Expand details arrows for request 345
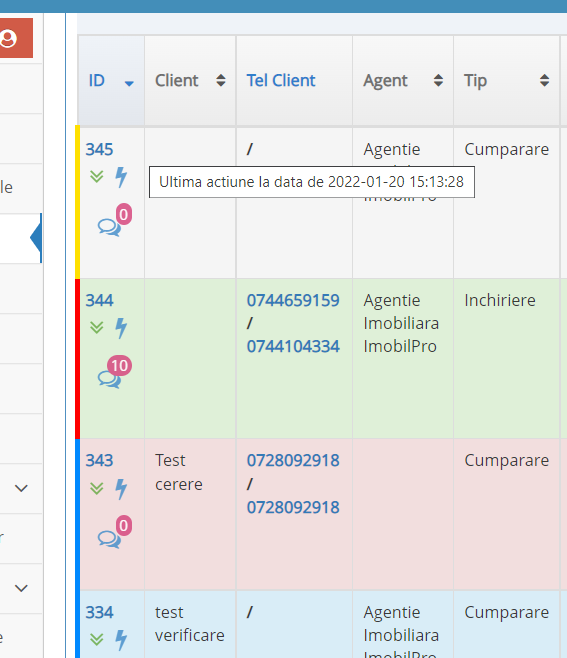The image size is (567, 658). pos(97,176)
